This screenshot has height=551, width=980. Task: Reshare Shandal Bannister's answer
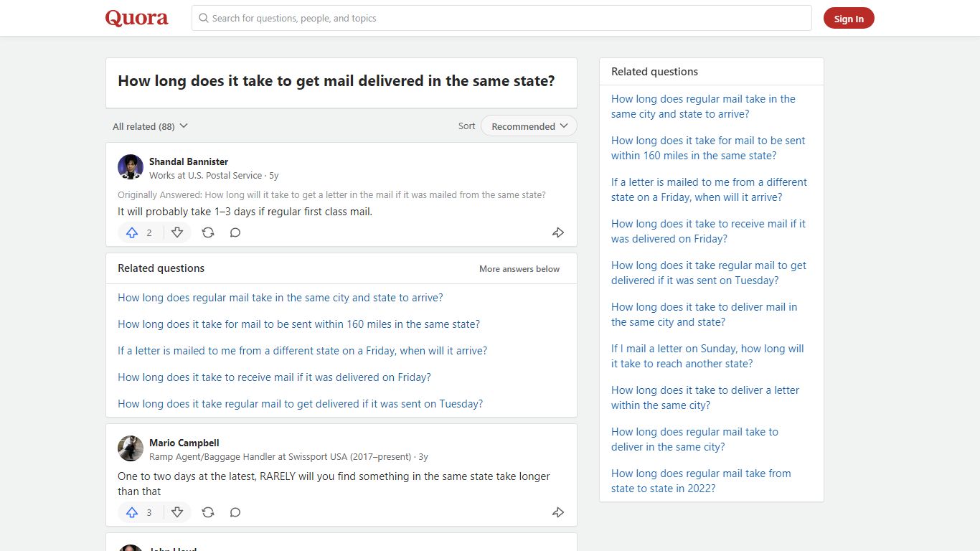point(208,232)
